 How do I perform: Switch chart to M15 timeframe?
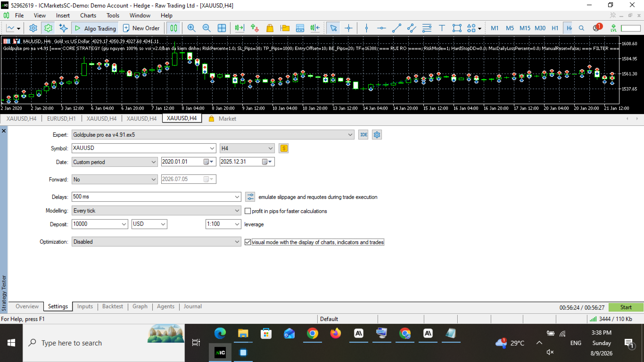525,28
